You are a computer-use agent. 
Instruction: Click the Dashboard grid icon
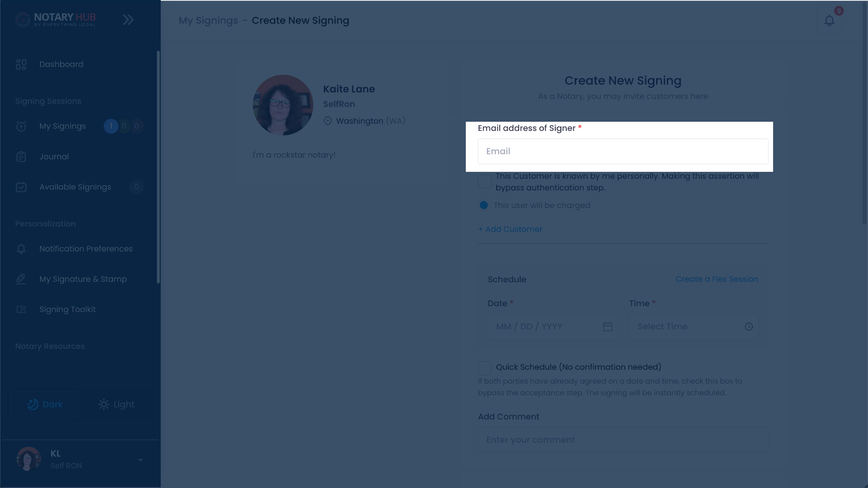(21, 64)
